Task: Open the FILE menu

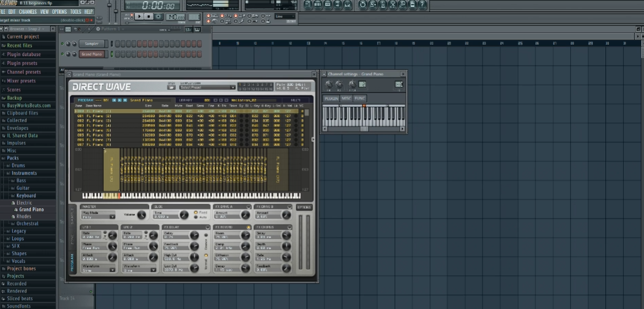Action: [x=2, y=12]
